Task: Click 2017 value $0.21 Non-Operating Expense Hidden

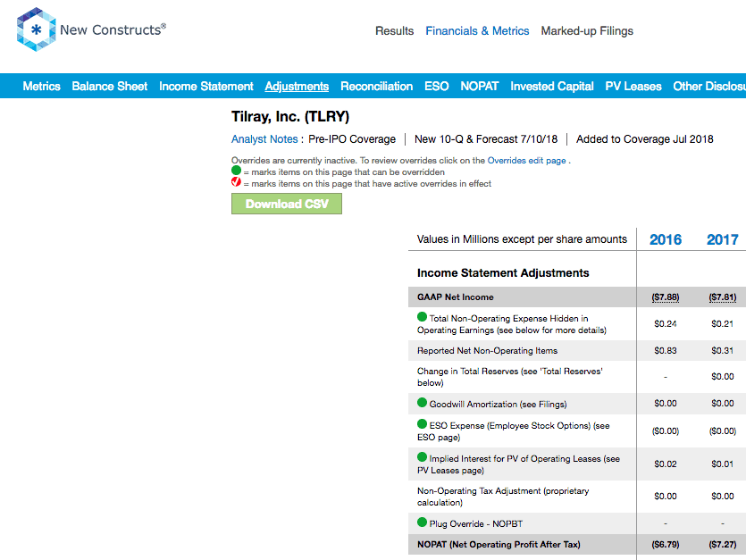Action: (x=722, y=324)
